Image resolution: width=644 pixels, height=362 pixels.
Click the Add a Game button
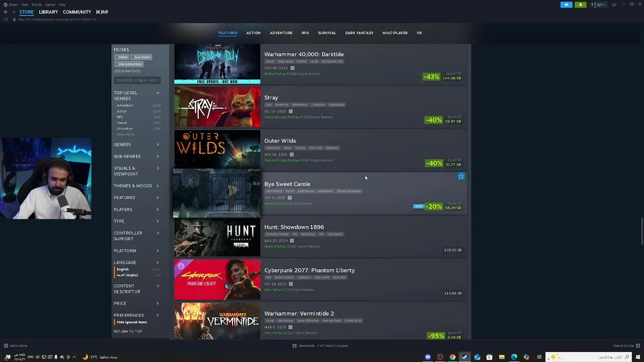[x=16, y=346]
